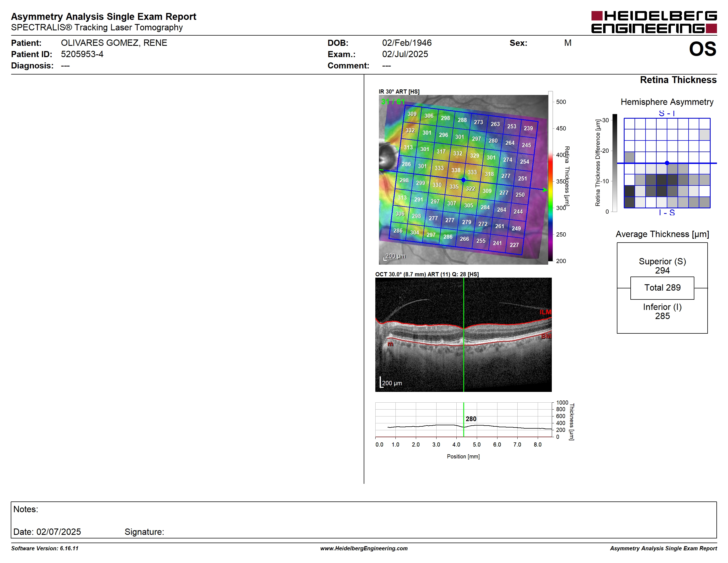Select exam date '02/Jul/2025'
The image size is (728, 563).
click(x=405, y=54)
